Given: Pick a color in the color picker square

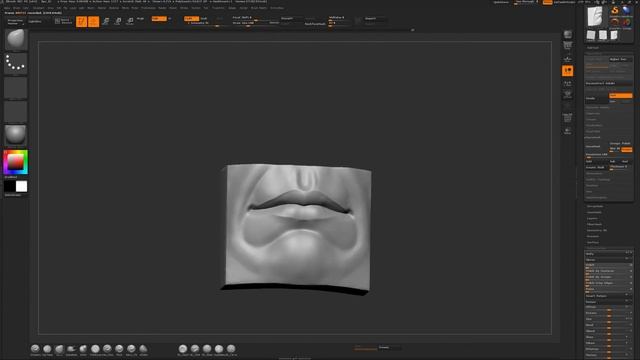Looking at the screenshot, I should click(x=16, y=162).
